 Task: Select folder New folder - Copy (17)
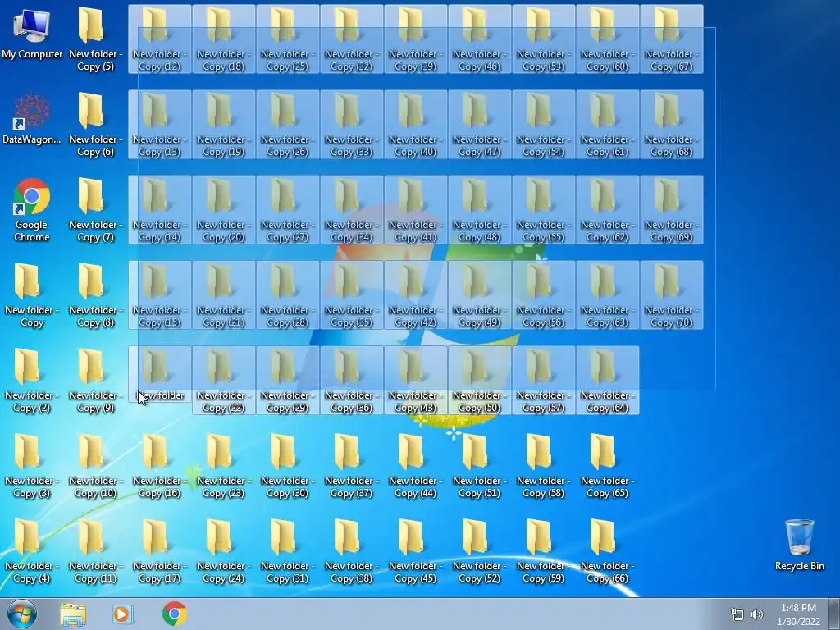coord(159,550)
